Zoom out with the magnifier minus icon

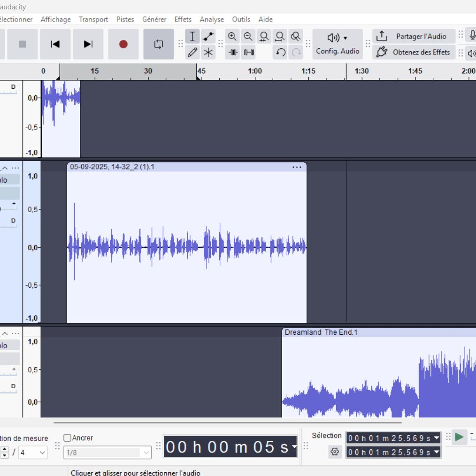(248, 36)
